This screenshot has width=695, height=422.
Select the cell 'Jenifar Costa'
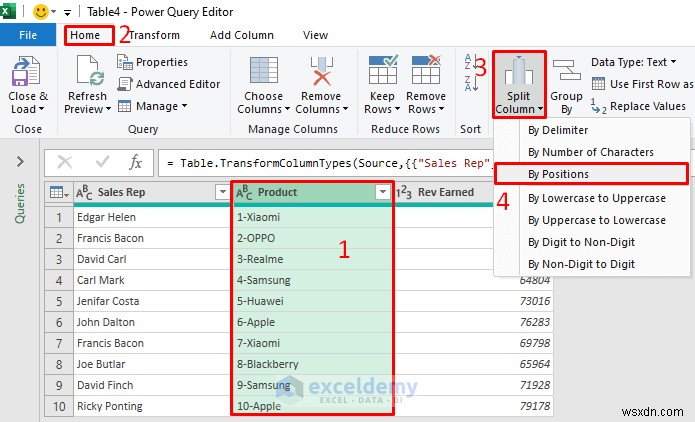tap(152, 301)
